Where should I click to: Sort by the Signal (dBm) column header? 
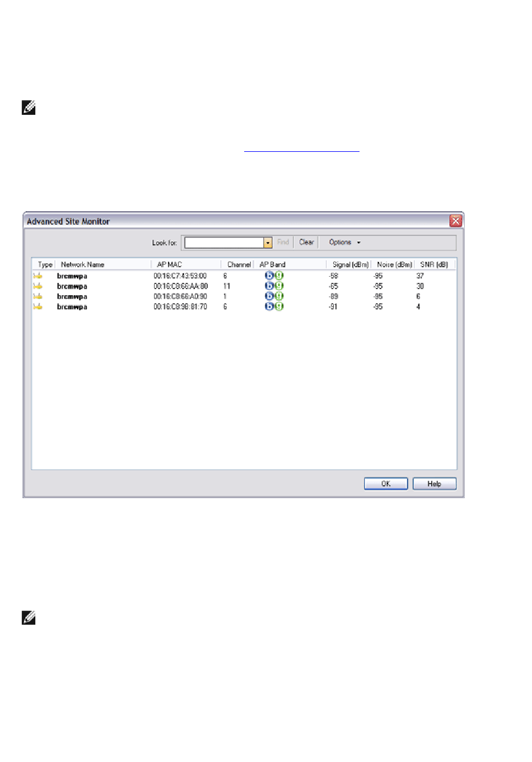coord(350,264)
